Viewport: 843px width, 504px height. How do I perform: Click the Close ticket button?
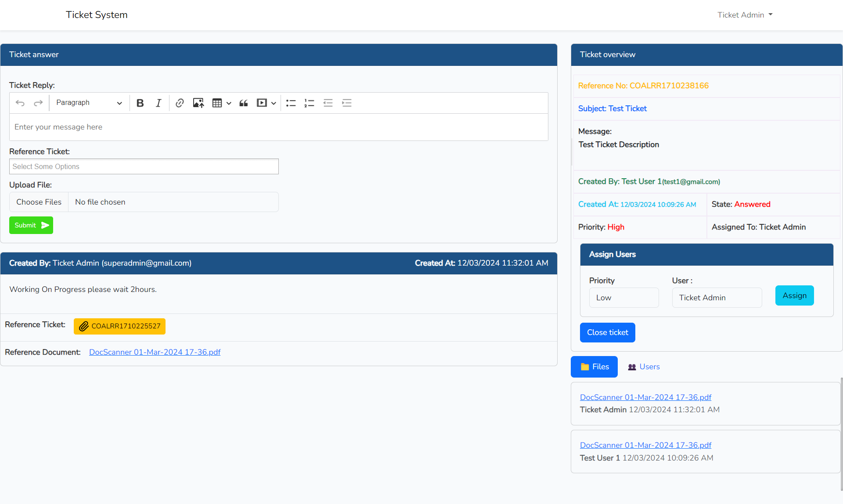click(x=607, y=332)
